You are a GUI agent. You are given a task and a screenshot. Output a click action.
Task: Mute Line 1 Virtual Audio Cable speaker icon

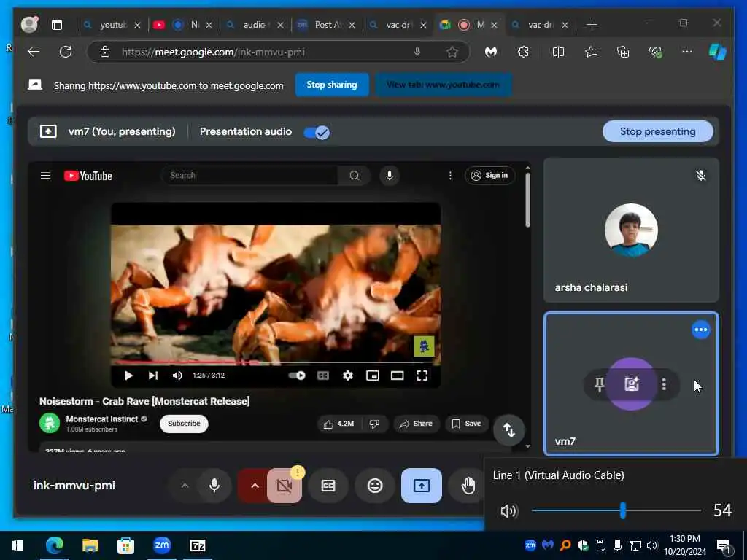[x=508, y=511]
